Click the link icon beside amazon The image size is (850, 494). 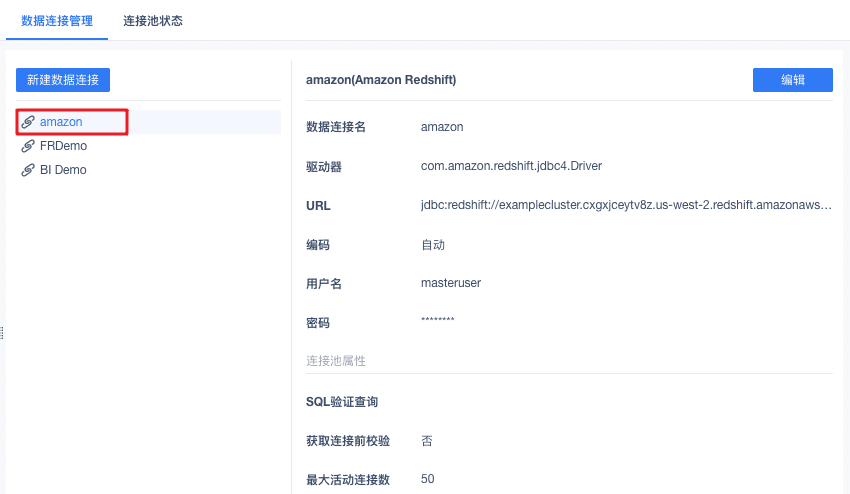tap(28, 122)
